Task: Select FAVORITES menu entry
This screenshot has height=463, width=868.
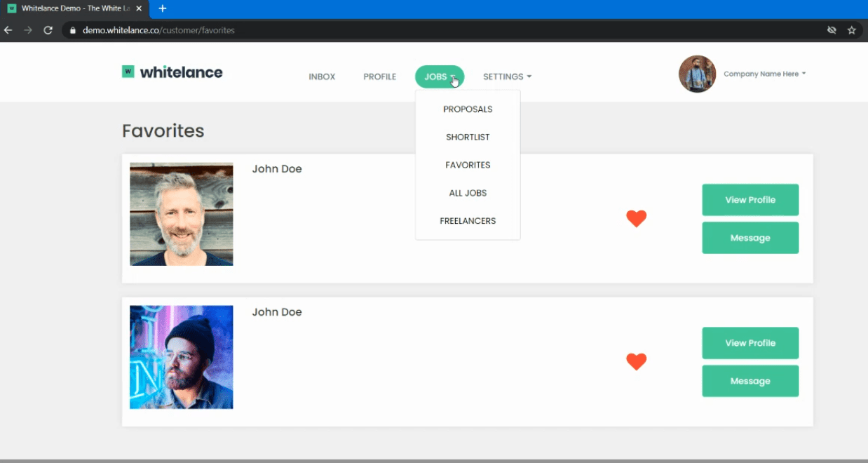Action: pos(468,165)
